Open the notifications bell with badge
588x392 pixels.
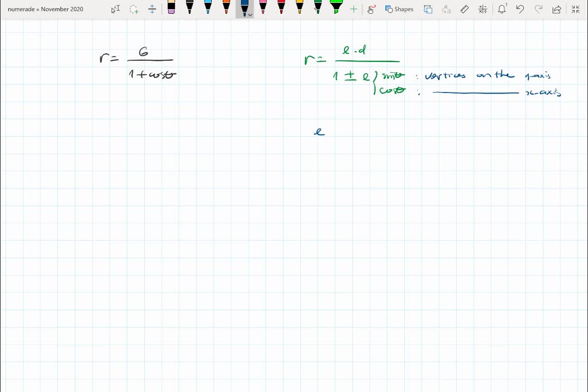click(x=502, y=9)
